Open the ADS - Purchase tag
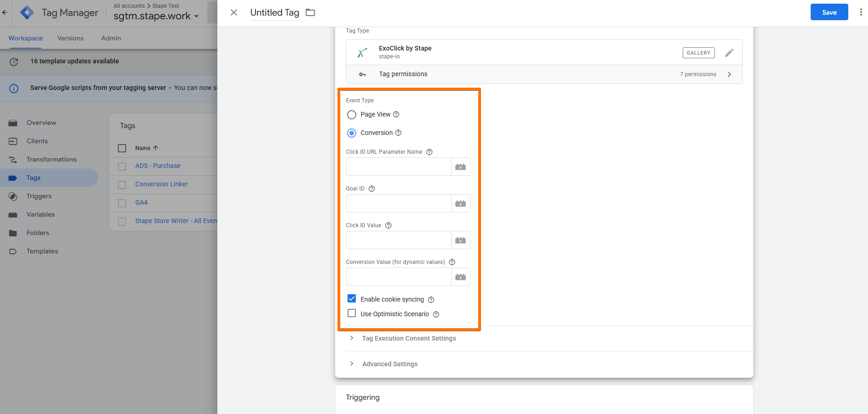The height and width of the screenshot is (414, 868). click(158, 166)
